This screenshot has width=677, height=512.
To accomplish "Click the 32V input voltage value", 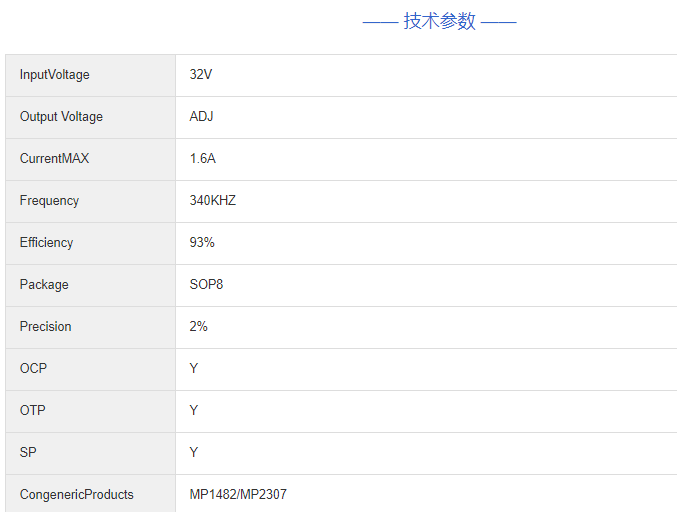I will pos(201,75).
